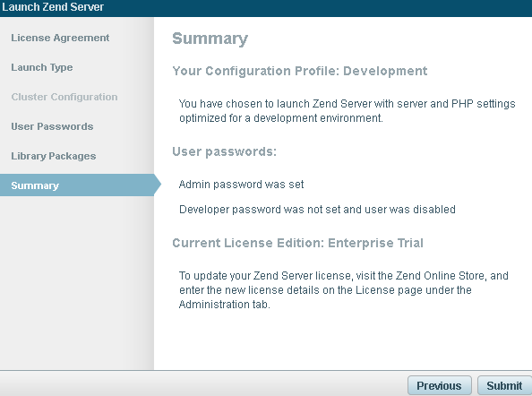Click 'Current License Edition: Enterprise Trial' heading
This screenshot has width=532, height=396.
(x=297, y=243)
